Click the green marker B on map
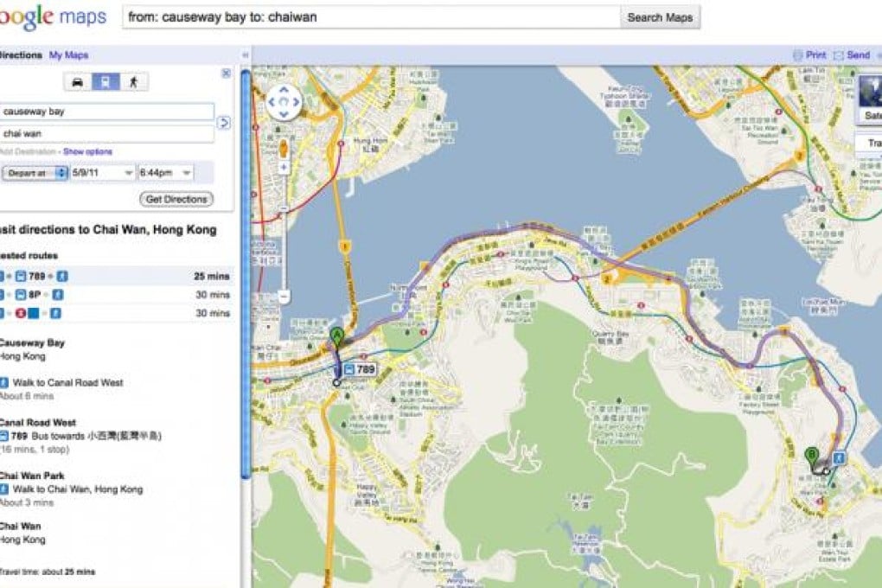Image resolution: width=882 pixels, height=588 pixels. tap(812, 457)
